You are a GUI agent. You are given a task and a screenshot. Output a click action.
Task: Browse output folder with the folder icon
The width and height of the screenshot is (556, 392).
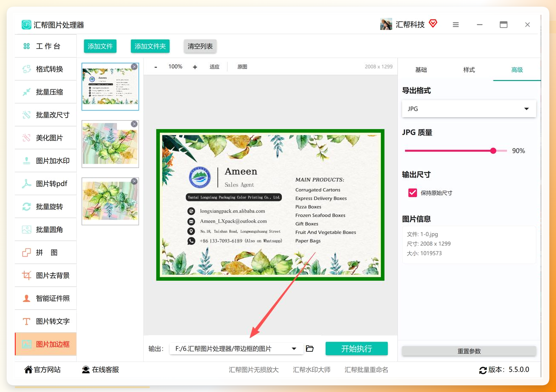[310, 348]
